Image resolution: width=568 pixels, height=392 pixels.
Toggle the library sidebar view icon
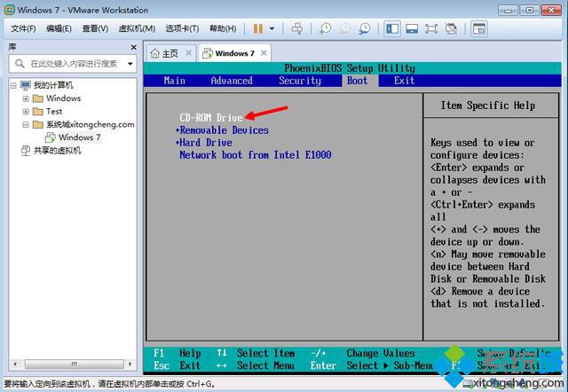tap(392, 28)
